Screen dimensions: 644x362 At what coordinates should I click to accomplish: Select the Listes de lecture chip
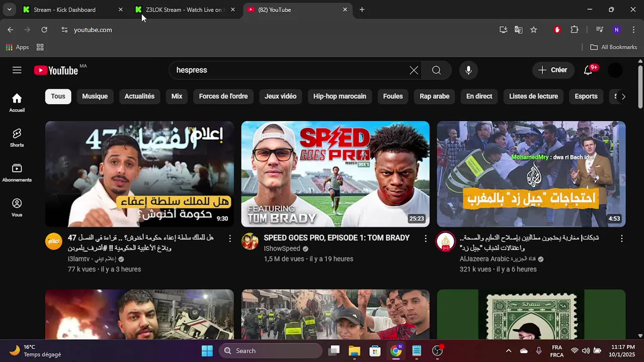click(x=533, y=97)
